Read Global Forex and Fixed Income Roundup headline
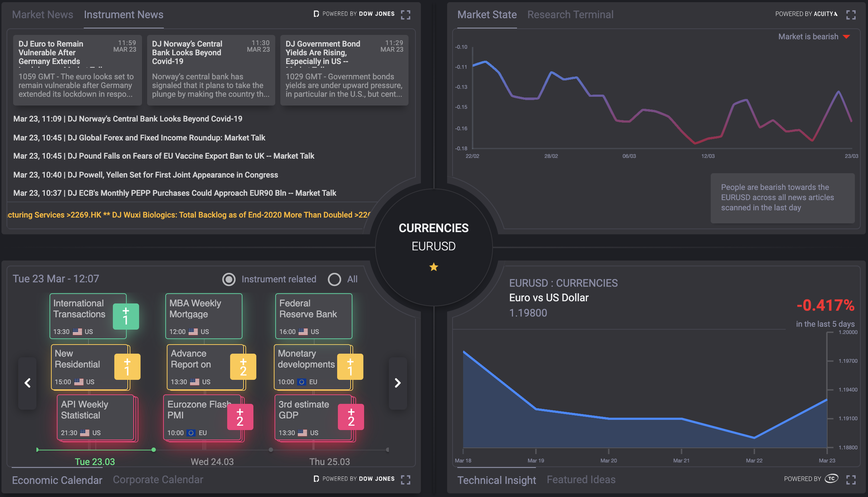868x497 pixels. 139,138
